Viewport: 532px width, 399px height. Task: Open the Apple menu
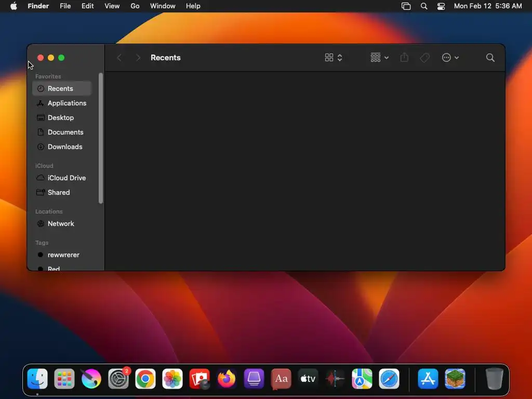(x=14, y=6)
